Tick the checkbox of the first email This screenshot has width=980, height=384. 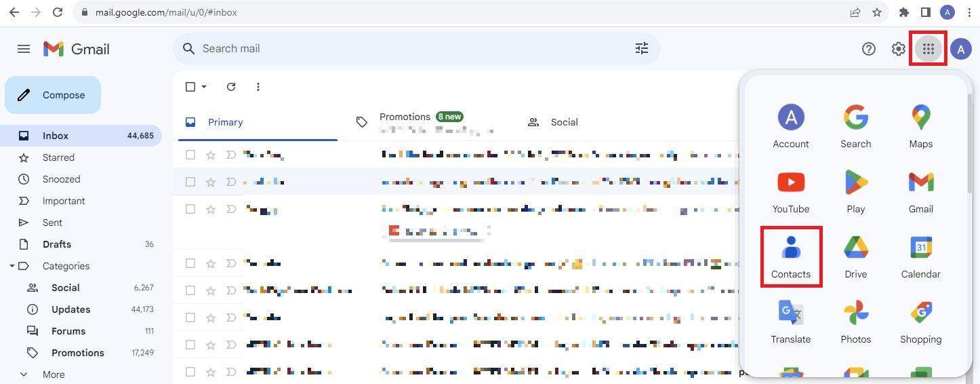click(x=190, y=155)
